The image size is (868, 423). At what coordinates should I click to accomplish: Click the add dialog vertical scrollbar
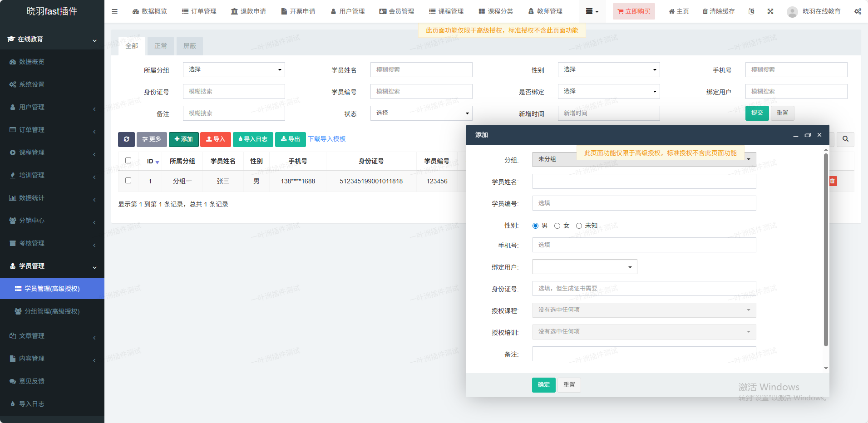[x=826, y=250]
